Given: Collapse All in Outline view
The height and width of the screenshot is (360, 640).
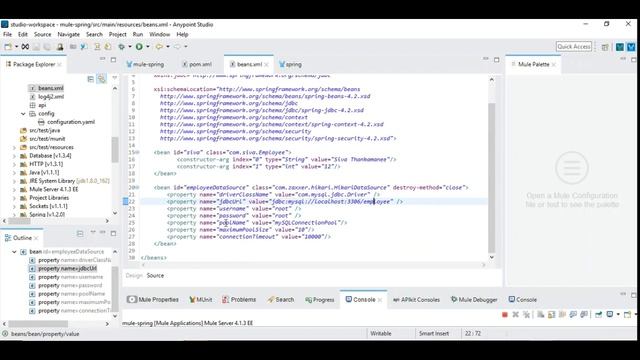Looking at the screenshot, I should tap(80, 233).
